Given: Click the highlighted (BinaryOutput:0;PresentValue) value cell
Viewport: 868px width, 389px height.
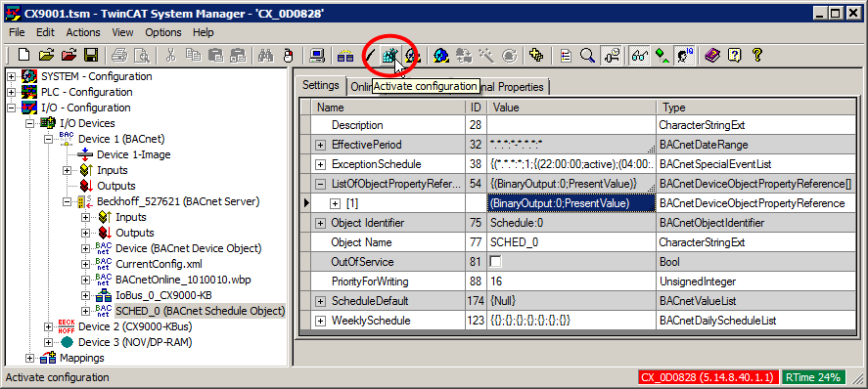Looking at the screenshot, I should click(571, 203).
